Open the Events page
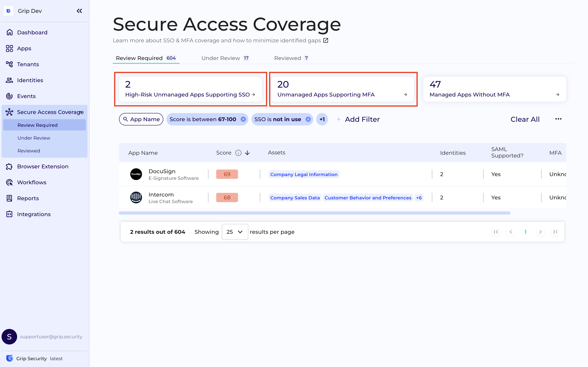This screenshot has height=367, width=588. (26, 96)
